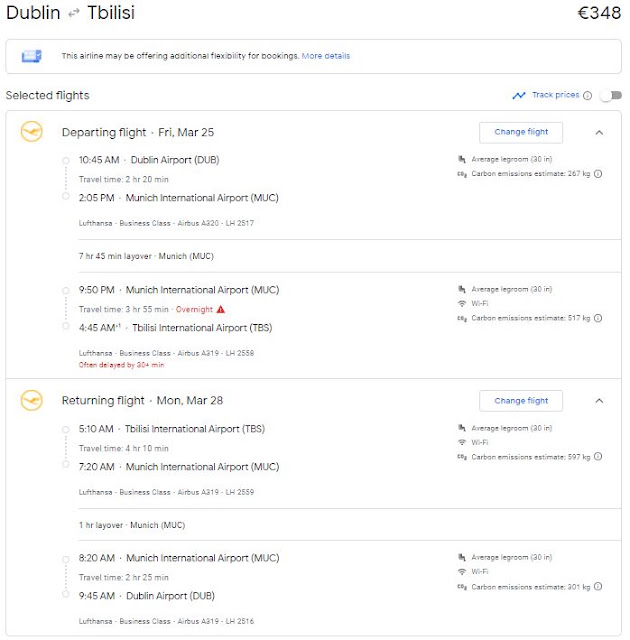
Task: Click the Departing flight Fri, Mar 25 header
Action: (x=138, y=132)
